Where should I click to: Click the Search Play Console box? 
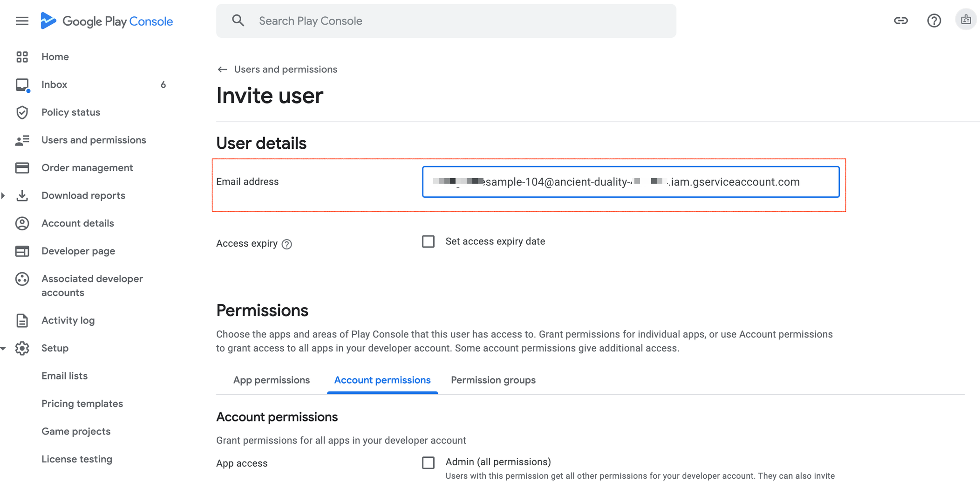pyautogui.click(x=446, y=21)
